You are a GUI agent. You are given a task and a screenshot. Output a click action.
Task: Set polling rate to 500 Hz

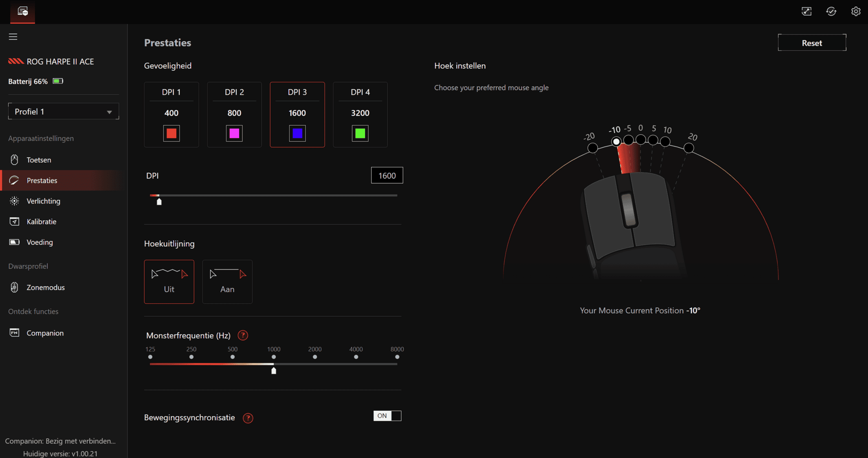click(x=233, y=357)
